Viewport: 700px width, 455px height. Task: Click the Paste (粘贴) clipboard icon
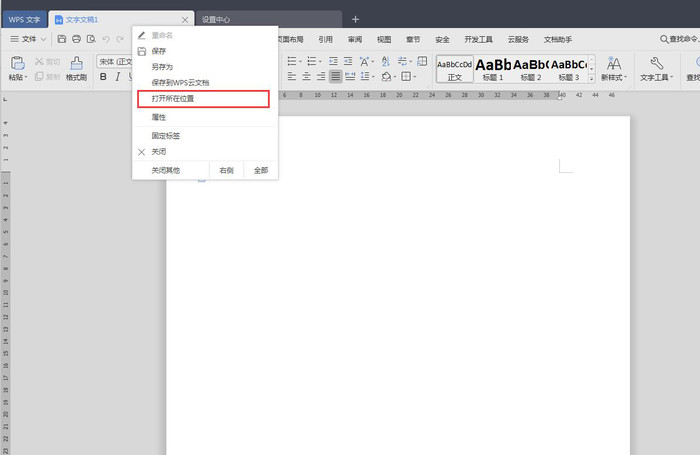pos(17,66)
